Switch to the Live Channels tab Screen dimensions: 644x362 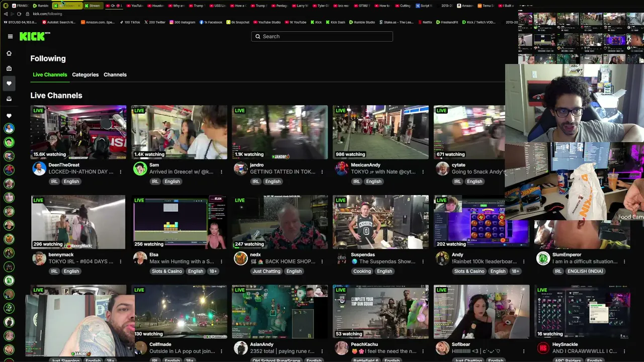(x=50, y=74)
